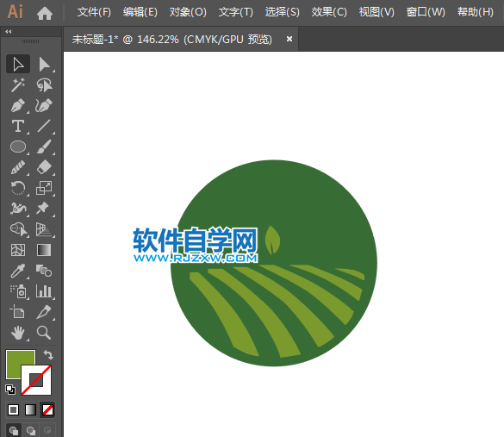Reset to default fill and stroke
This screenshot has width=504, height=437.
tap(10, 390)
